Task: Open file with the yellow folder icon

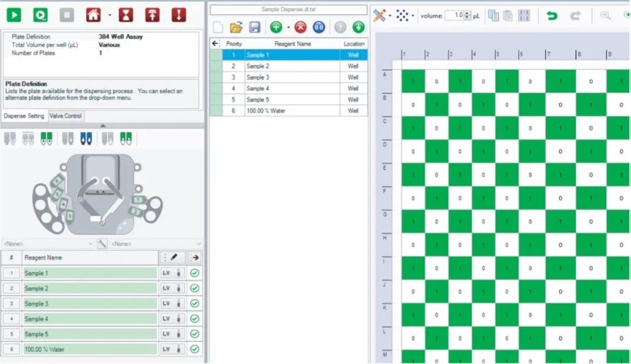Action: coord(236,27)
